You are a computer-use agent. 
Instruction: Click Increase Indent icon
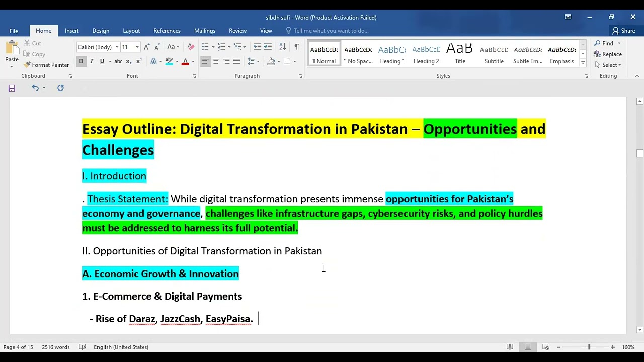coord(268,47)
